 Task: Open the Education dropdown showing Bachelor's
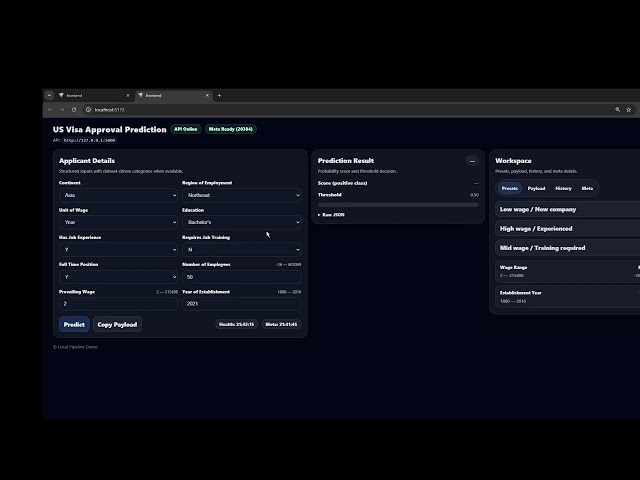[x=241, y=222]
